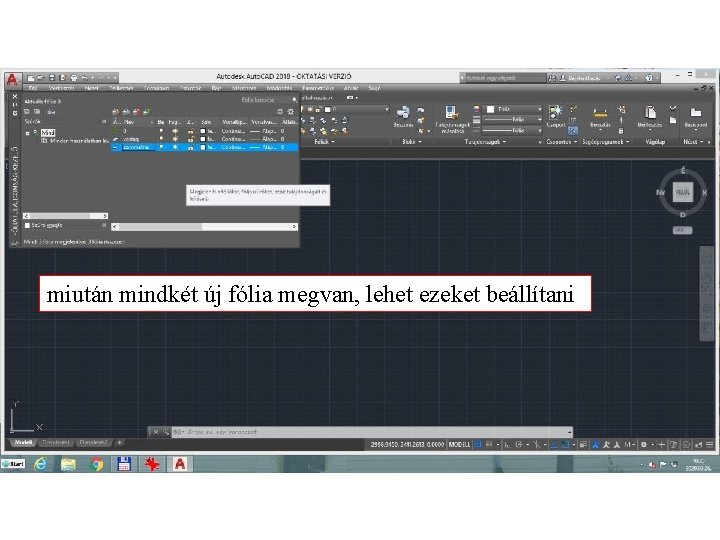Toggle on/off bulb for vastag layer
The width and height of the screenshot is (720, 540).
(x=161, y=139)
